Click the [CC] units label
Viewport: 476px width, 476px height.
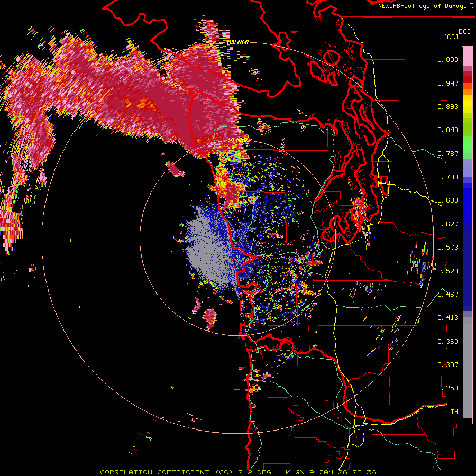[x=452, y=36]
